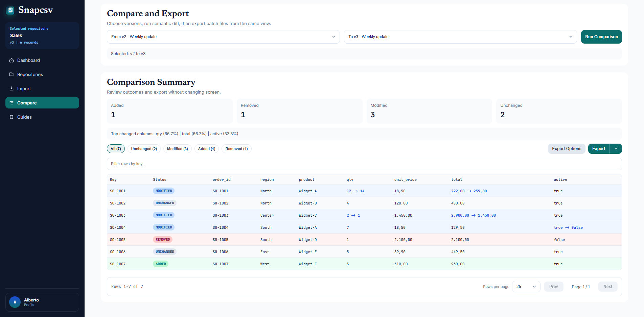The width and height of the screenshot is (644, 317).
Task: Click the active change true → false
Action: pos(568,227)
